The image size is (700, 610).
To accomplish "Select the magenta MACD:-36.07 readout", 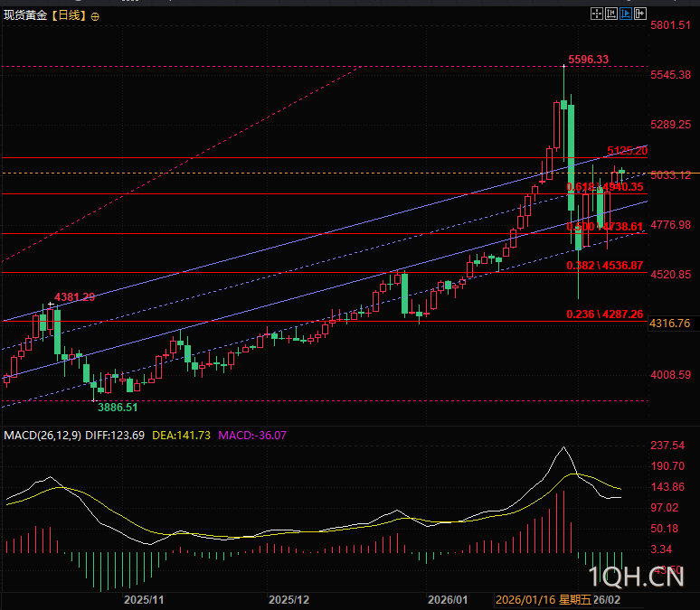I will [252, 435].
